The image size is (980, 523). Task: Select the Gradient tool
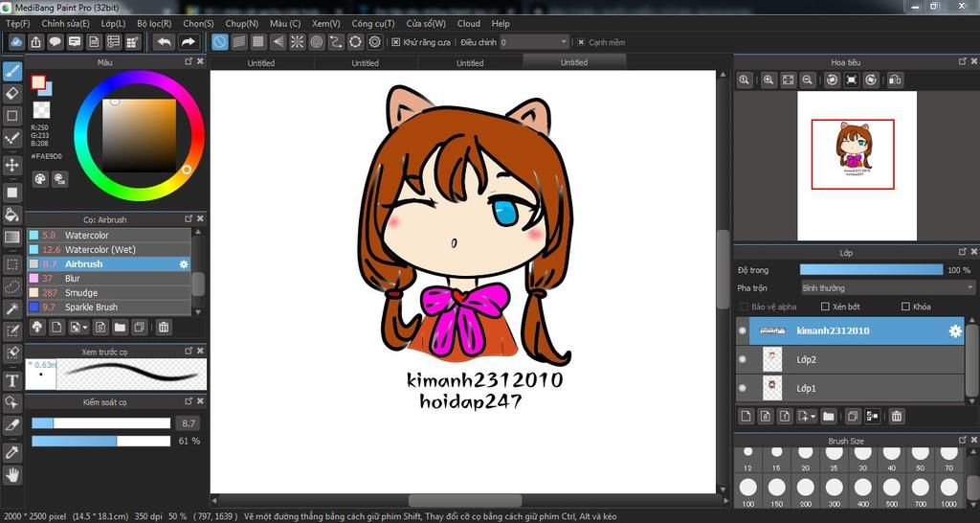[11, 238]
